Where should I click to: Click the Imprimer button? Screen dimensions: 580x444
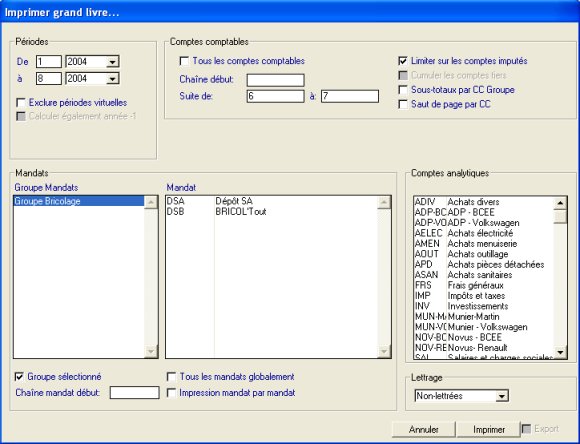click(x=489, y=430)
